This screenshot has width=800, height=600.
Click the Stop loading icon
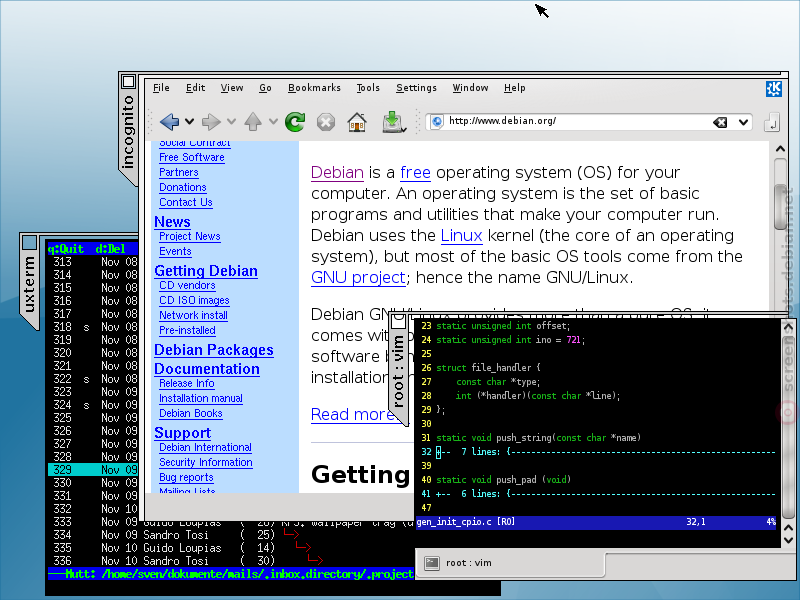326,122
